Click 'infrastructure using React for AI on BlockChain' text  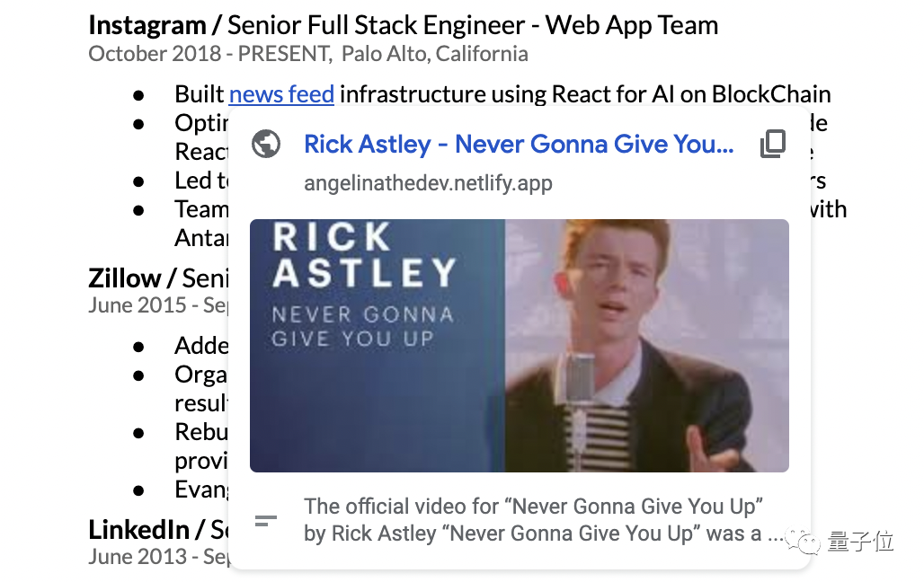(585, 94)
